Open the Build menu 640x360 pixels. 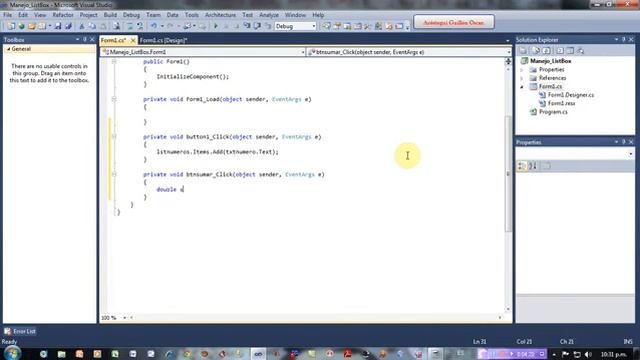pos(110,15)
